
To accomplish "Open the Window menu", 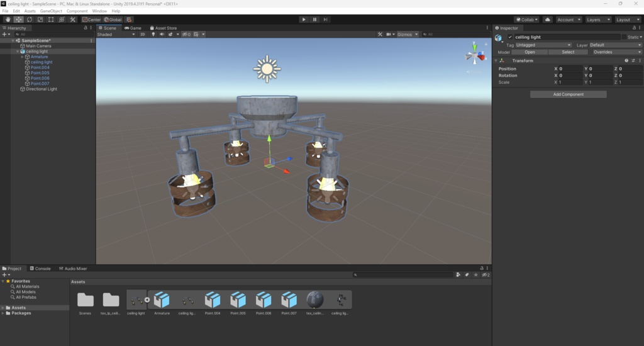I will point(99,11).
